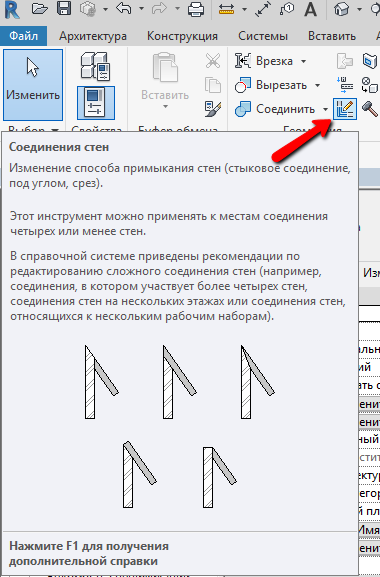Expand the 3D View dropdown arrow
This screenshot has height=577, width=380.
point(359,9)
